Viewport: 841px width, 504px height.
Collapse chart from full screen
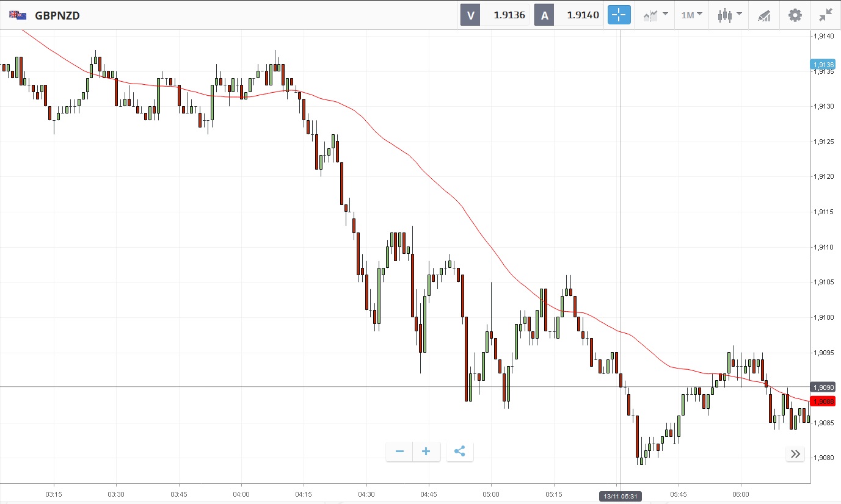(x=826, y=15)
